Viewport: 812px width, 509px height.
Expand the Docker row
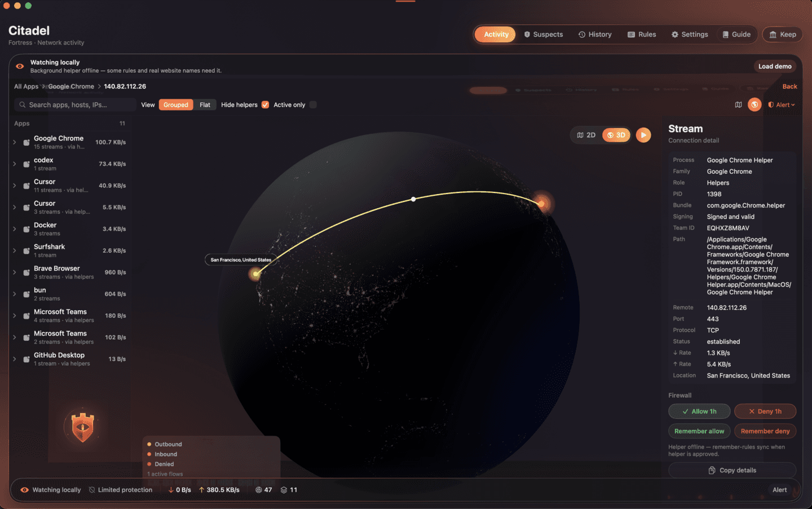15,229
